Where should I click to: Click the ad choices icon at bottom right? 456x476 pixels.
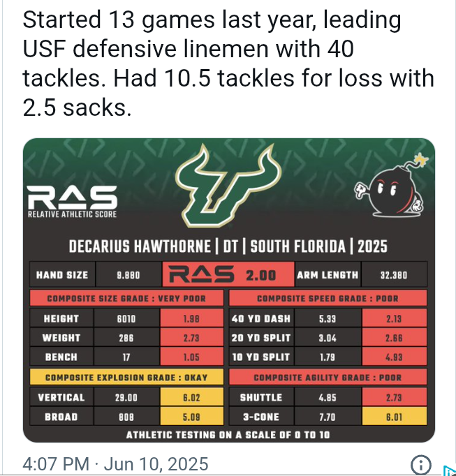(450, 470)
